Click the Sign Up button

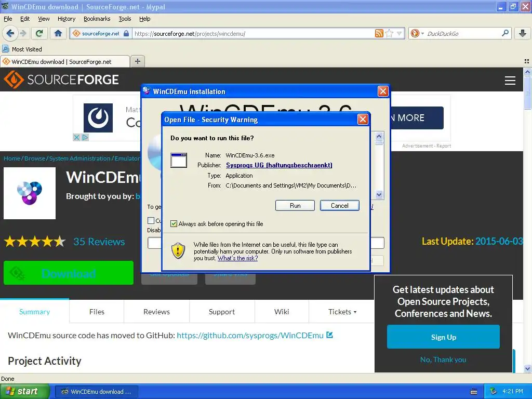(x=443, y=337)
